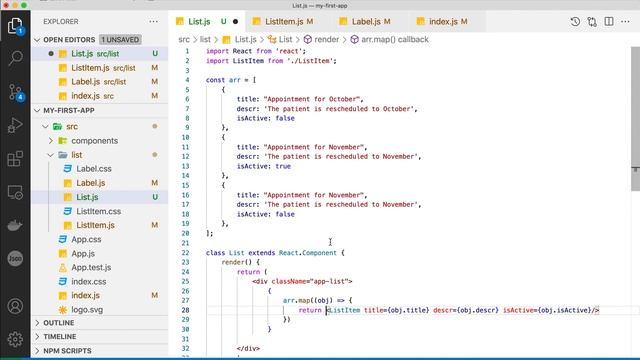
Task: Open the Run and Debug view
Action: (15, 125)
